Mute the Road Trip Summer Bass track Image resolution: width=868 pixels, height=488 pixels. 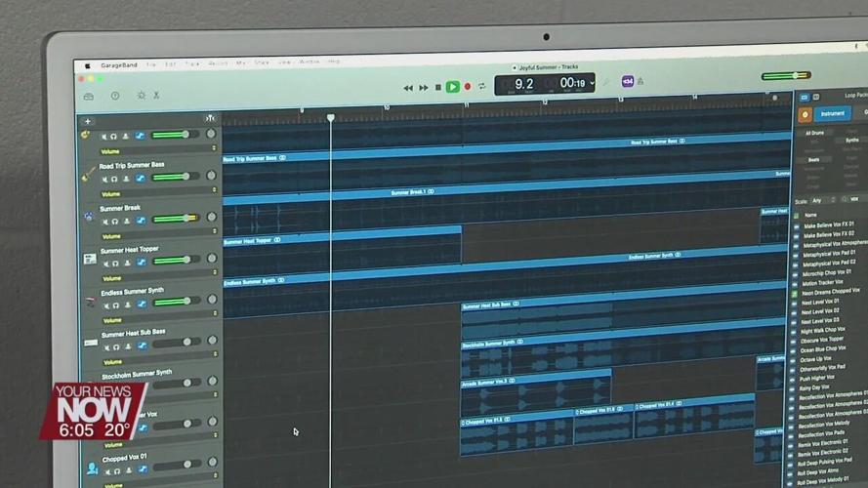(104, 180)
